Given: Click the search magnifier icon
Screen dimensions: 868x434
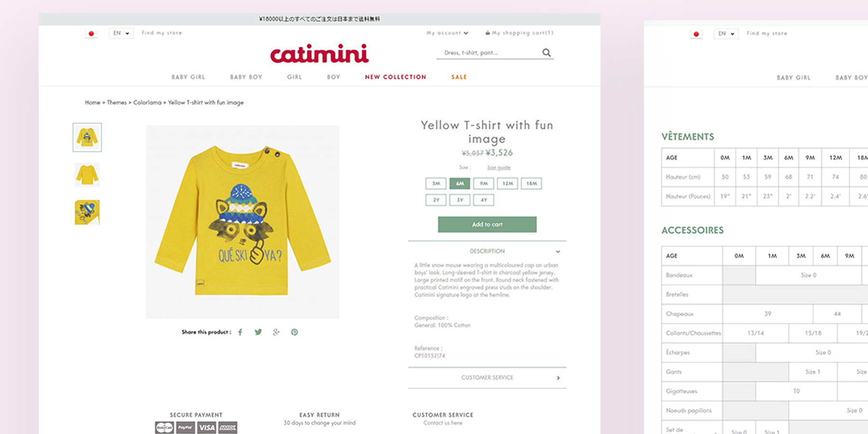Looking at the screenshot, I should 546,53.
